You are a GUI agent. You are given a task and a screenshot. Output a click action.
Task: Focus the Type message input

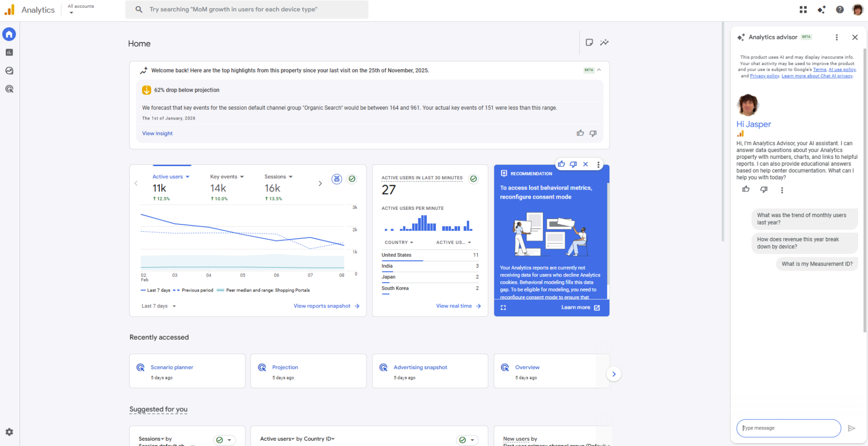[788, 428]
